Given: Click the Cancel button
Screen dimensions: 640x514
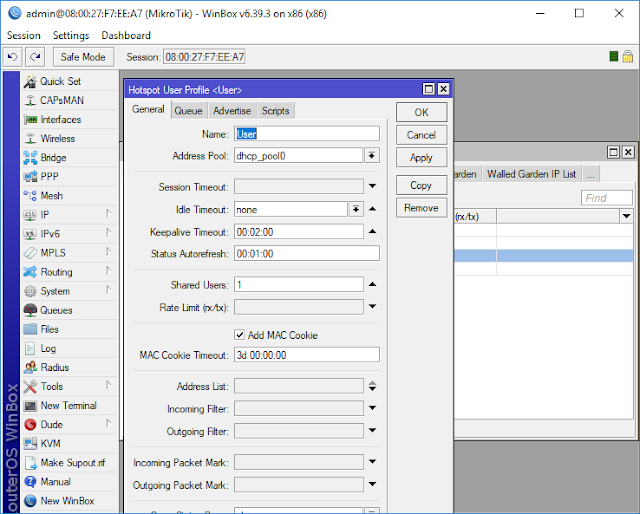Looking at the screenshot, I should [x=422, y=135].
